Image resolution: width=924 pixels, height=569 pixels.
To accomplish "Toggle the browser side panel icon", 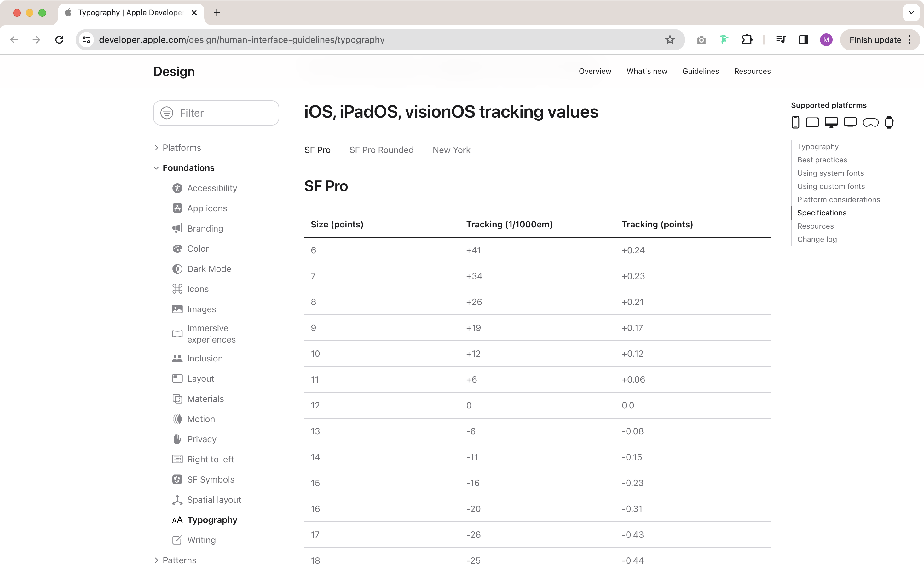I will 803,39.
